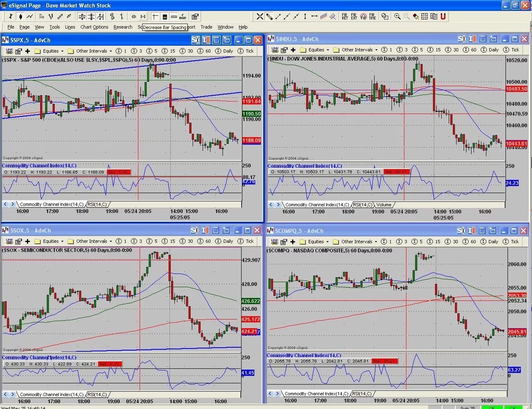Toggle the red magnet snap icon

coord(443,17)
